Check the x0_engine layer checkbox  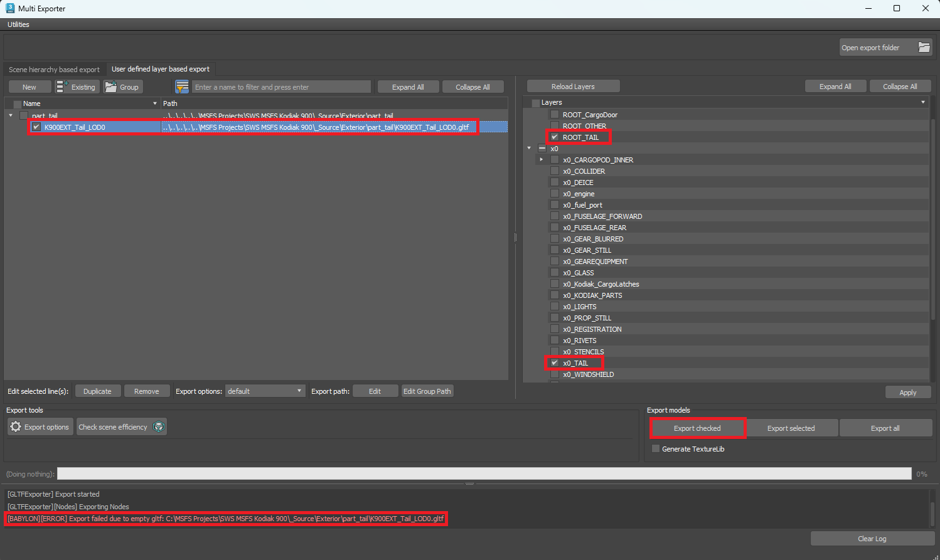pos(555,193)
